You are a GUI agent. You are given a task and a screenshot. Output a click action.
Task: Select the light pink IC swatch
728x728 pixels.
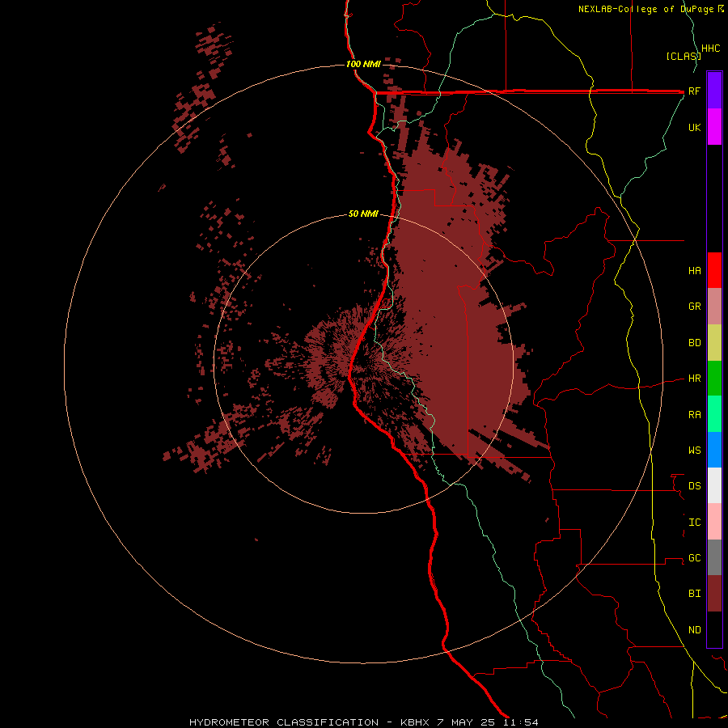714,522
